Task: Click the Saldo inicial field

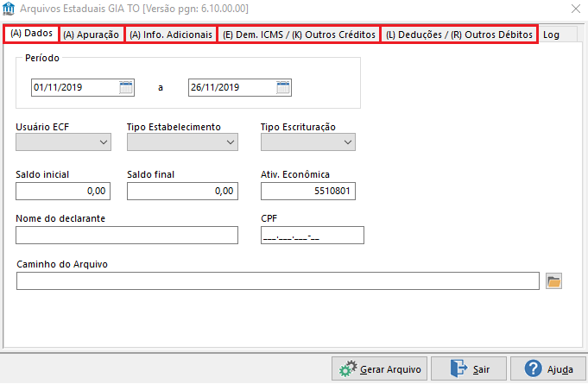Action: tap(63, 191)
